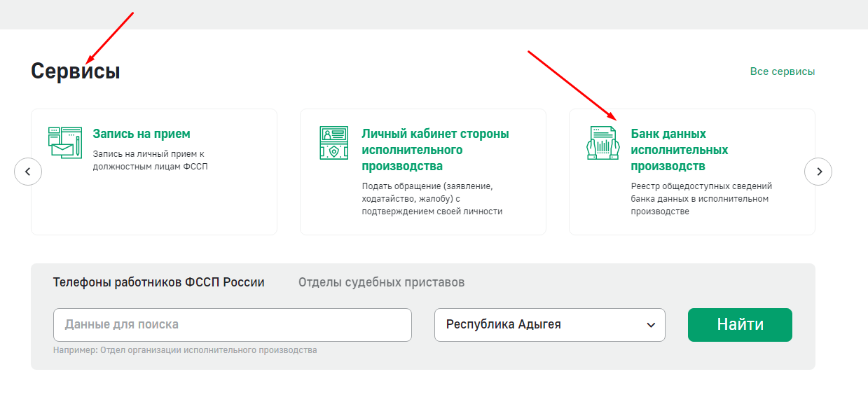Click the Личный кабинет card description text
Image resolution: width=868 pixels, height=395 pixels.
pyautogui.click(x=432, y=199)
